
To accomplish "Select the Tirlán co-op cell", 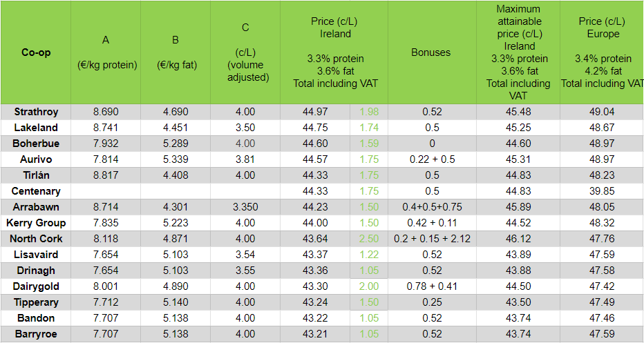I will coord(36,175).
